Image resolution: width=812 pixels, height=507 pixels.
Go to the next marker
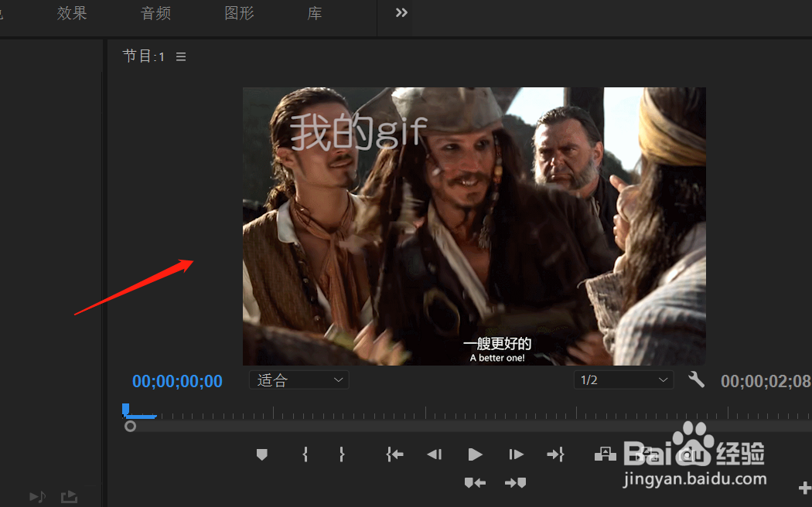tap(516, 483)
